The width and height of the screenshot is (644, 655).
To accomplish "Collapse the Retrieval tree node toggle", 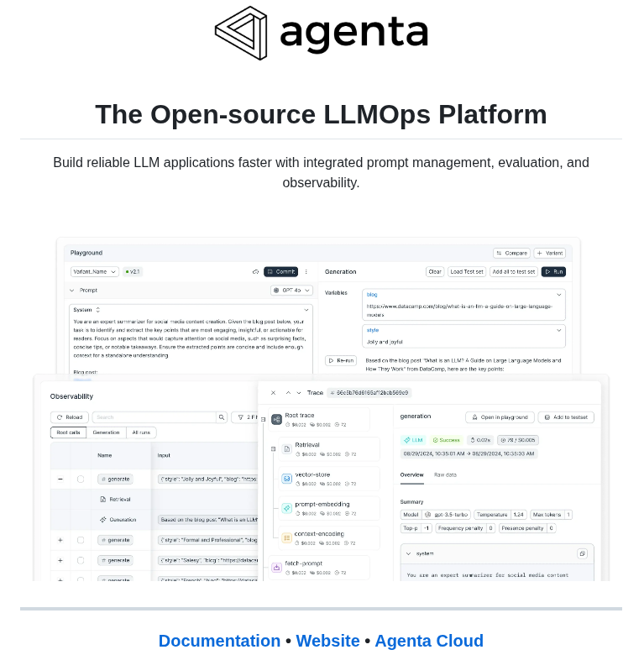I will 273,449.
